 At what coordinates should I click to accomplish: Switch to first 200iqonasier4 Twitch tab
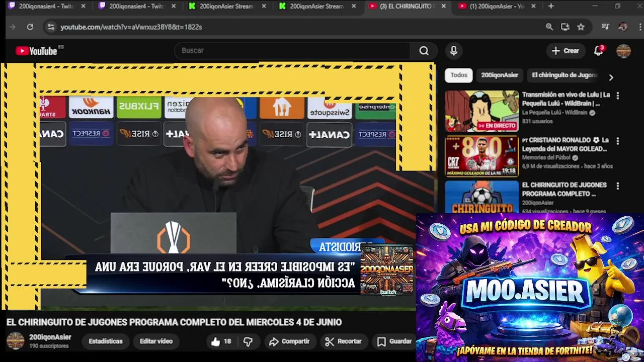tap(45, 6)
